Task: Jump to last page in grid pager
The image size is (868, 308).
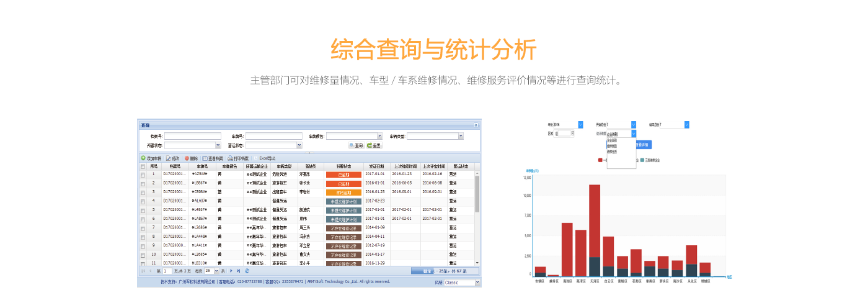Action: coord(239,271)
